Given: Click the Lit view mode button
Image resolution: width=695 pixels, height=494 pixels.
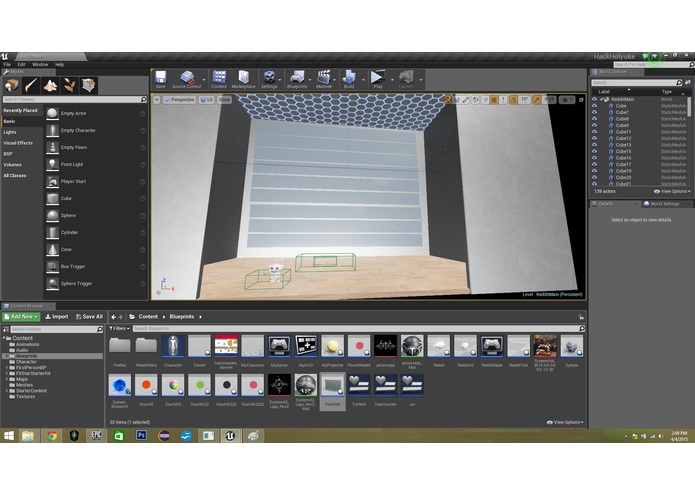Looking at the screenshot, I should click(207, 100).
